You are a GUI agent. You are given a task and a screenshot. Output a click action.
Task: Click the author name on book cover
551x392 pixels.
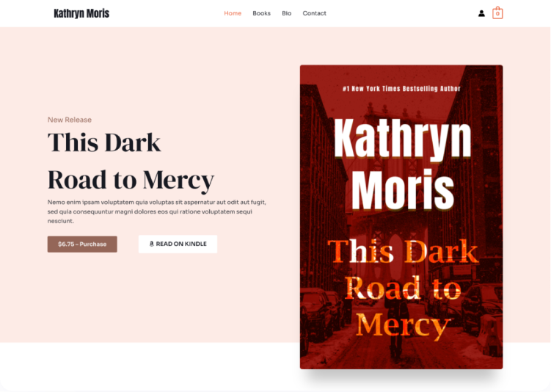coord(402,164)
